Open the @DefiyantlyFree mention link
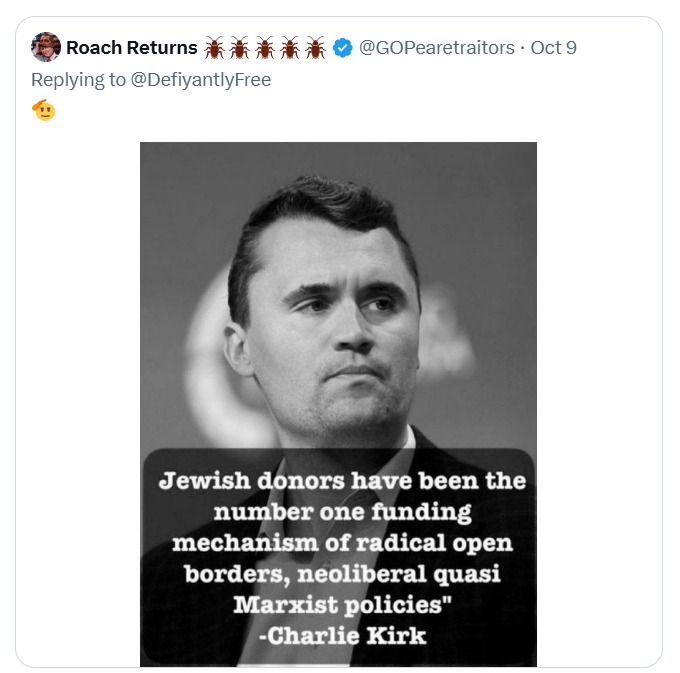Screen dimensions: 680x673 200,79
